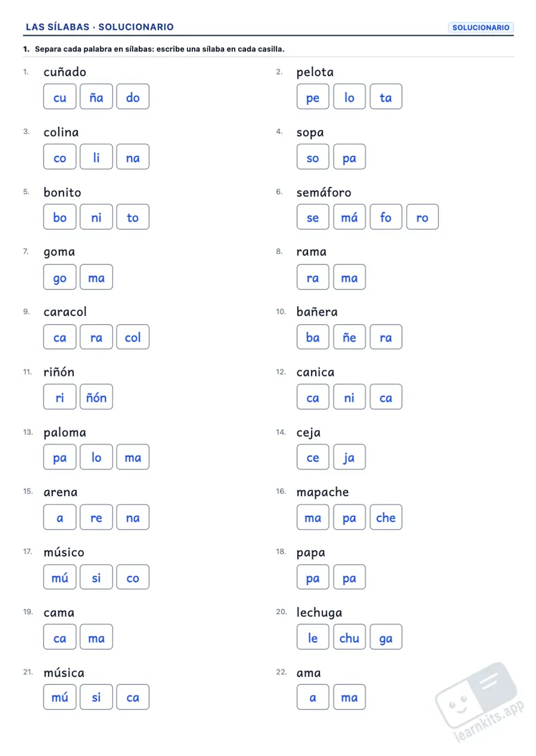536x756 pixels.
Task: Click the 'li' box under colina
Action: pos(96,157)
